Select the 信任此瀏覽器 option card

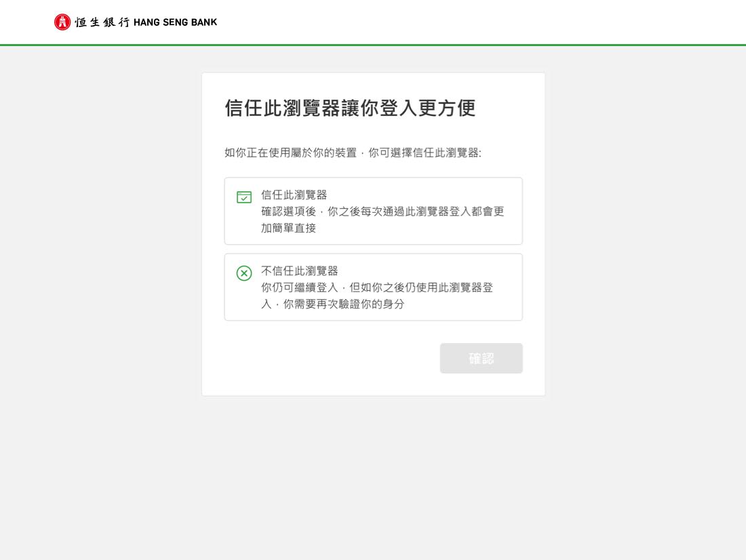[374, 212]
